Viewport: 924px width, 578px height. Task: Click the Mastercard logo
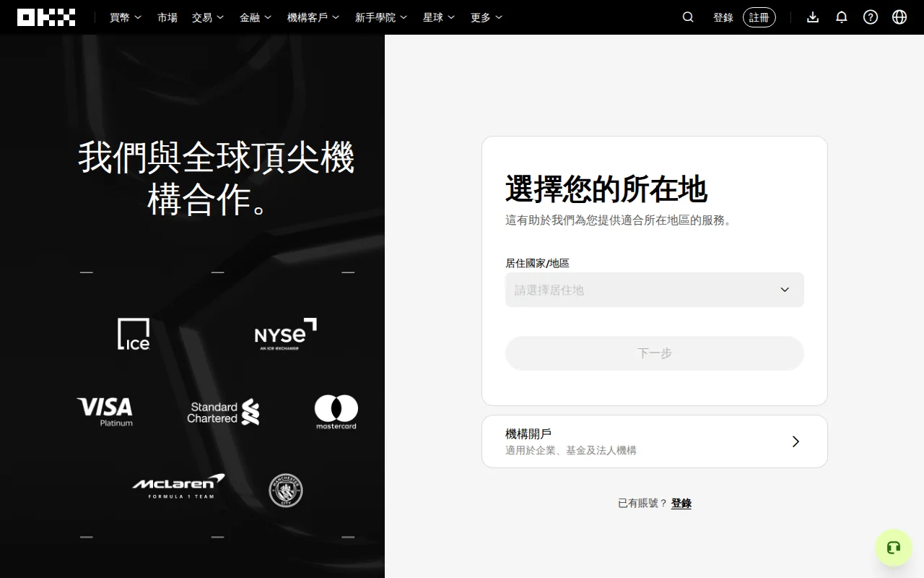click(x=336, y=412)
